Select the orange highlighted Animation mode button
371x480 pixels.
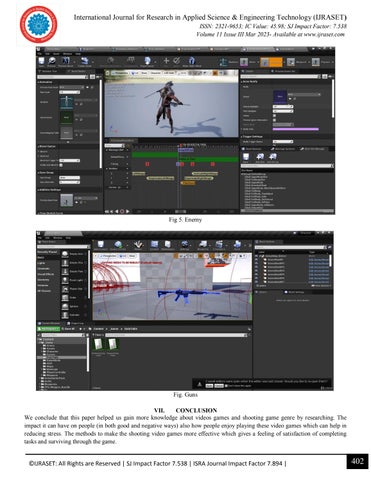coord(271,62)
